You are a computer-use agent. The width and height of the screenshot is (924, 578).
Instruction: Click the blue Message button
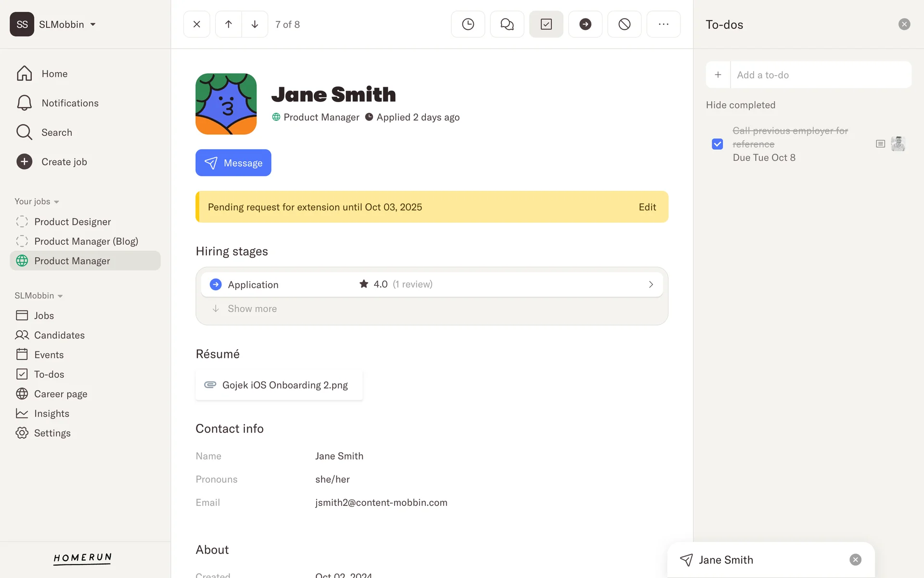tap(233, 163)
